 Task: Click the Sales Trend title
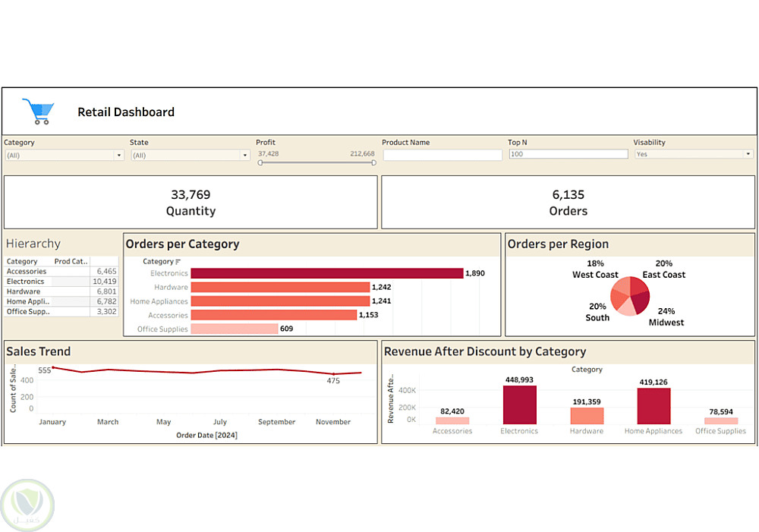point(39,351)
